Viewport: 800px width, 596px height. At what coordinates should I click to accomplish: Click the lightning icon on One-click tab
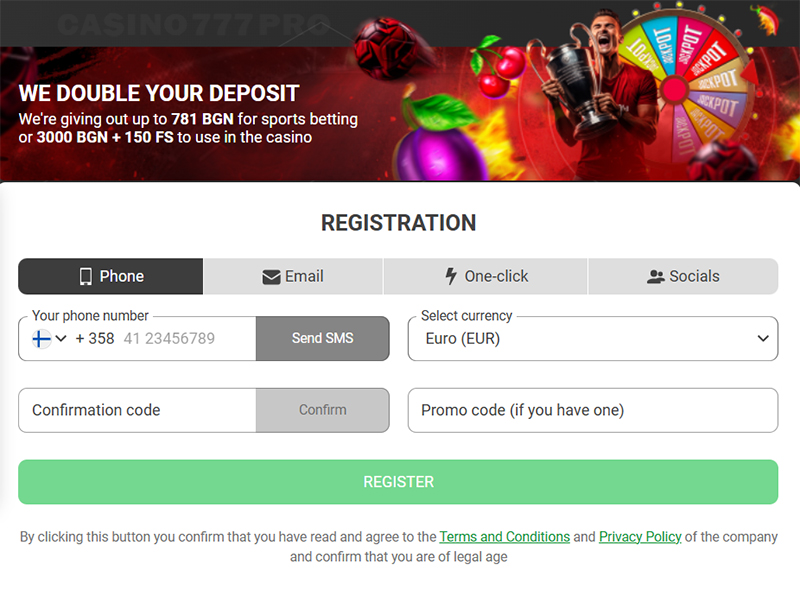click(452, 276)
